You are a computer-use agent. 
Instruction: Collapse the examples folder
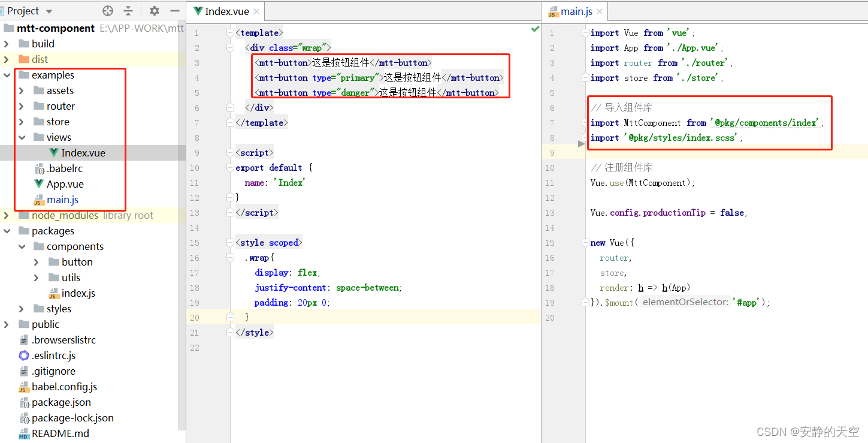click(7, 75)
